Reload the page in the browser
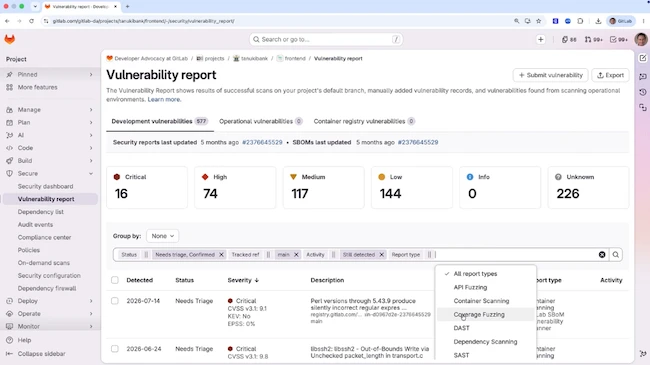Image resolution: width=650 pixels, height=365 pixels. (x=32, y=21)
